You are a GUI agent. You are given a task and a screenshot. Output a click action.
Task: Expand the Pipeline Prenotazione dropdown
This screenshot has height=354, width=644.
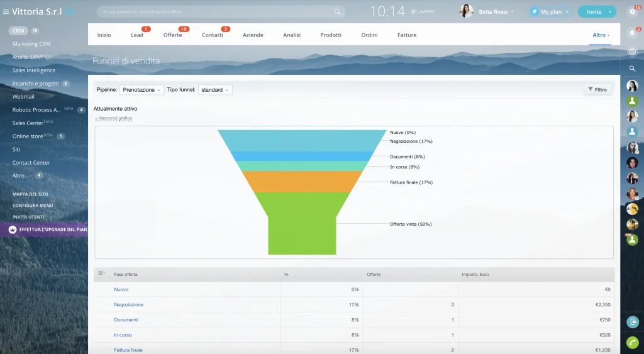click(x=142, y=90)
